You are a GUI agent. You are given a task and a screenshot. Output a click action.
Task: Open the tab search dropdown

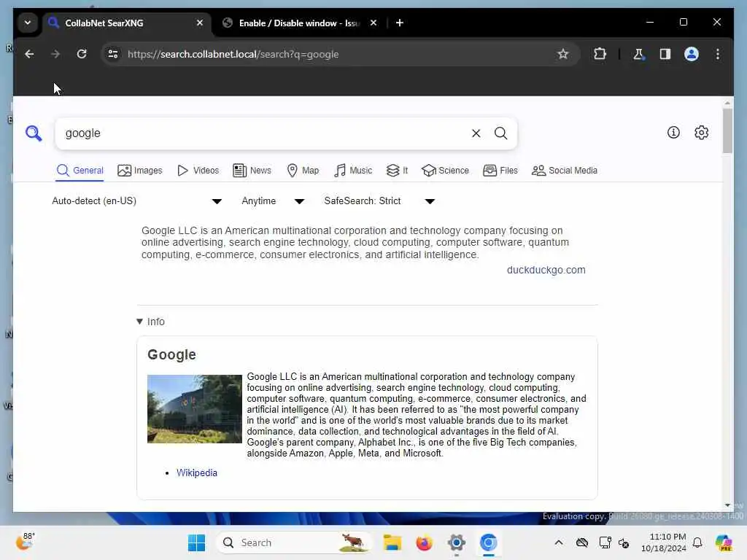pyautogui.click(x=28, y=23)
